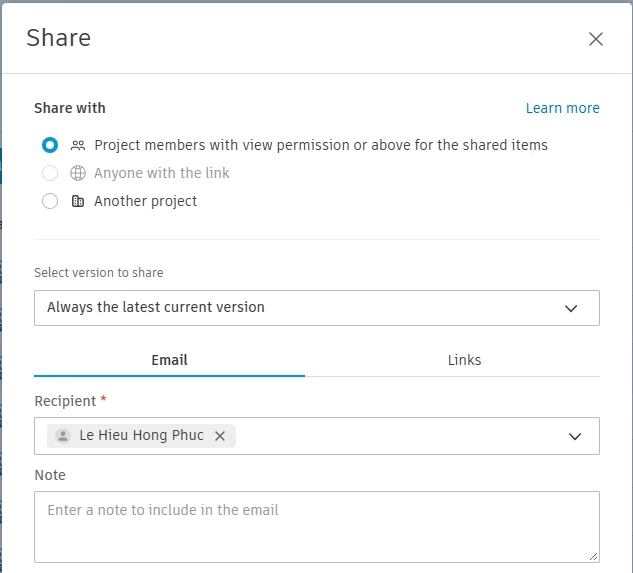
Task: Remove recipient Le Hieu Hong Phuc
Action: [x=220, y=436]
